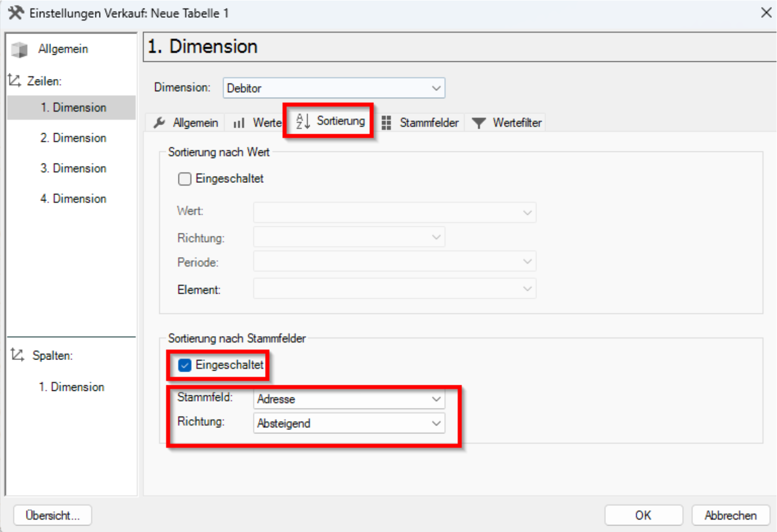
Task: Switch to the Allgemein tab
Action: (x=186, y=122)
